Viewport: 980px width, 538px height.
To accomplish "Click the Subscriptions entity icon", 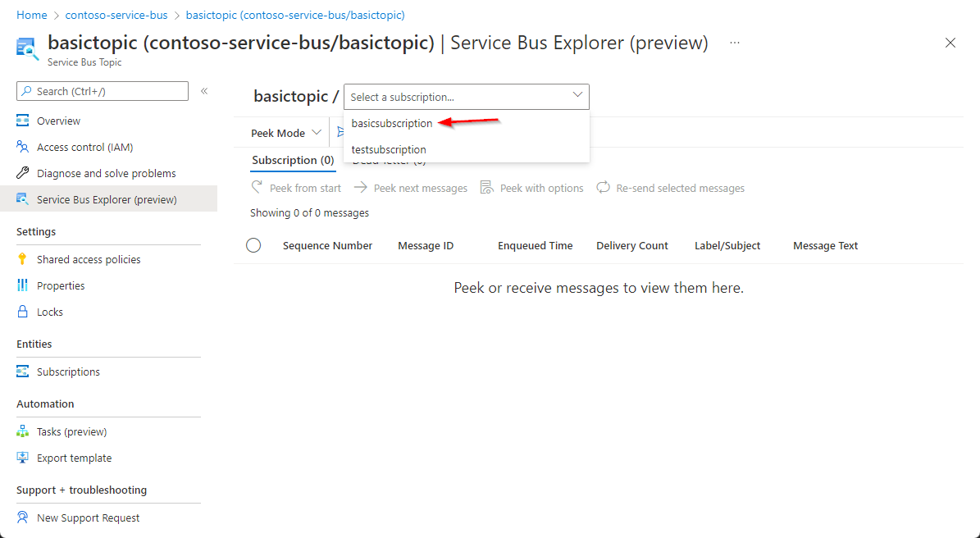I will pos(22,372).
